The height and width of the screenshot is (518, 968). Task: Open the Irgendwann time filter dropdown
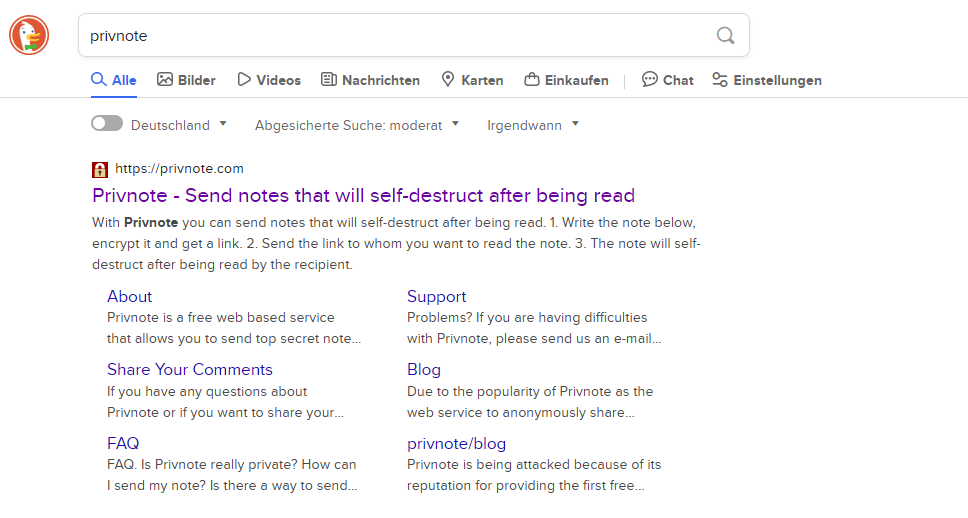pos(533,125)
